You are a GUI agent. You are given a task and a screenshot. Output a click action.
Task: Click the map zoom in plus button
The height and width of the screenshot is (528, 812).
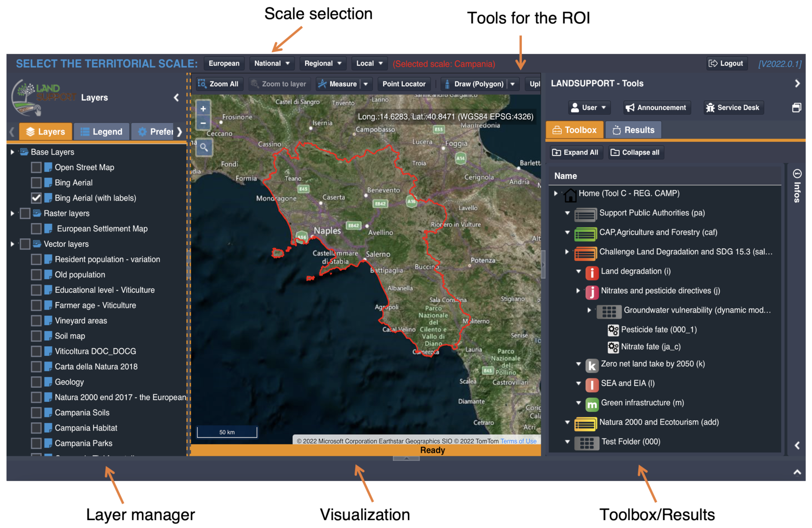click(203, 108)
